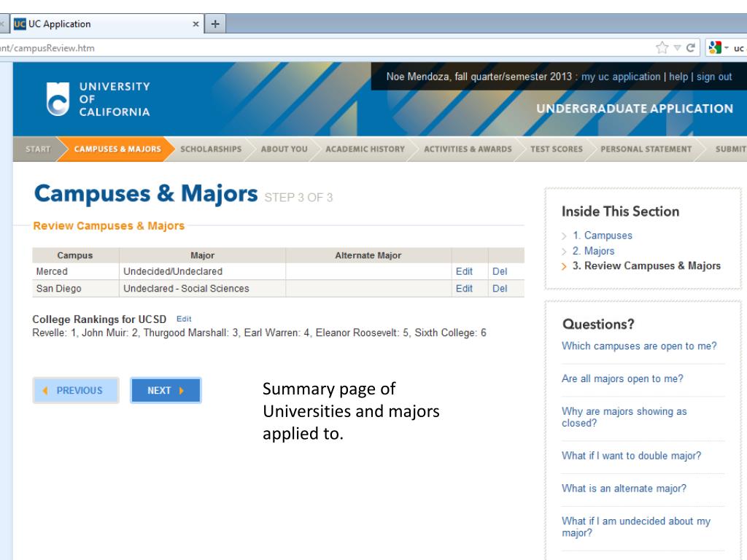The height and width of the screenshot is (560, 747).
Task: Click the 'Major' column header
Action: click(x=203, y=255)
